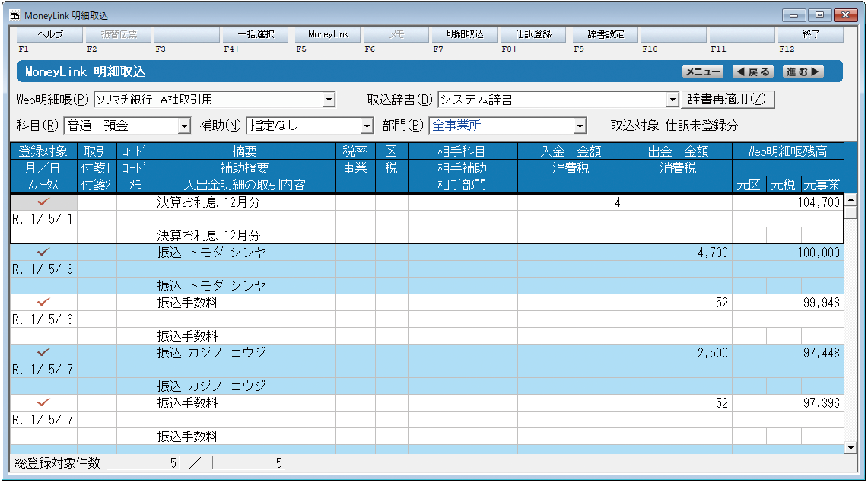Screen dimensions: 868x483
Task: Expand the Web明細帳 dropdown list
Action: pos(329,100)
